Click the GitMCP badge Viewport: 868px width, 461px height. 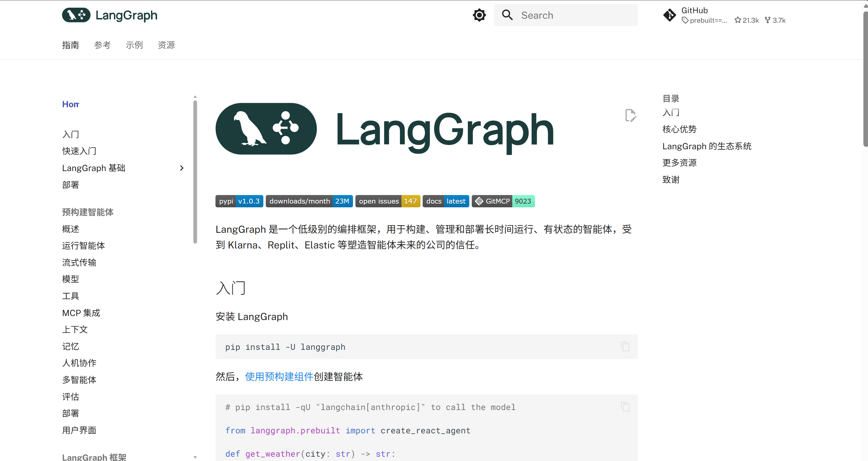[503, 201]
